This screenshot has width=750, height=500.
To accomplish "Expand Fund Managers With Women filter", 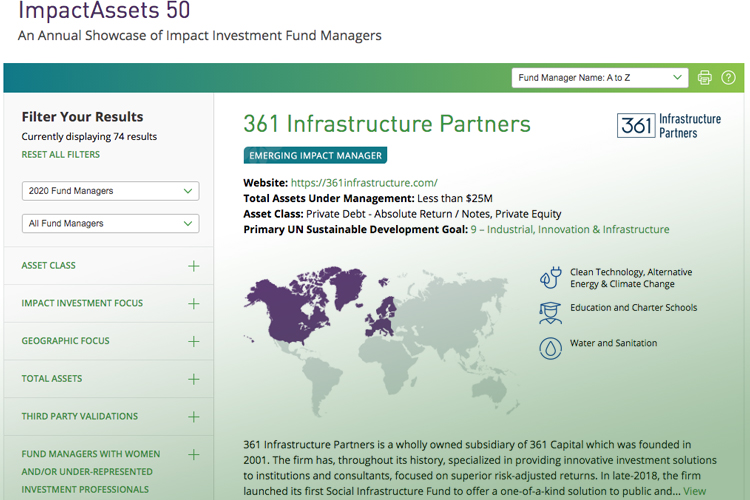I will 193,455.
